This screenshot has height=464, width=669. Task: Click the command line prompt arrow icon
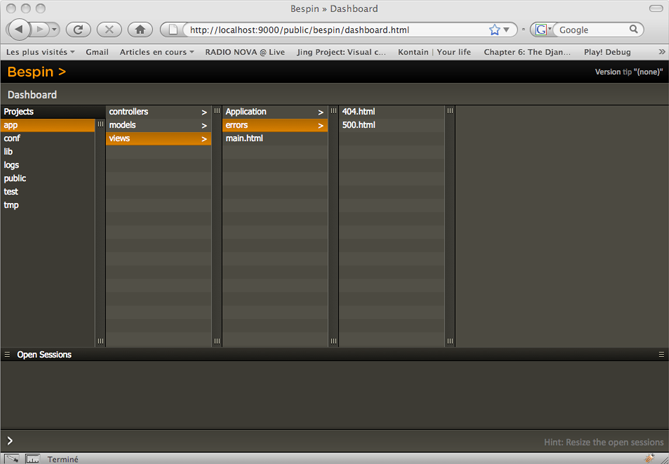tap(10, 441)
